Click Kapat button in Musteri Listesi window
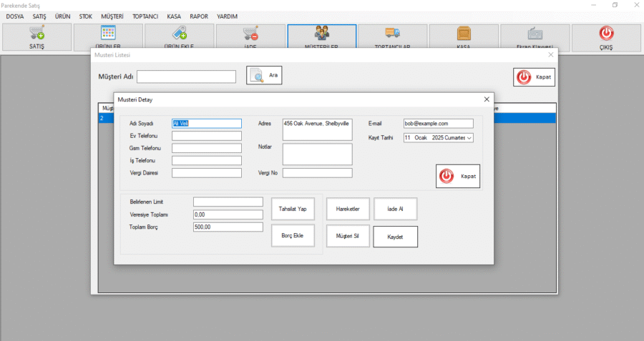 (x=534, y=77)
